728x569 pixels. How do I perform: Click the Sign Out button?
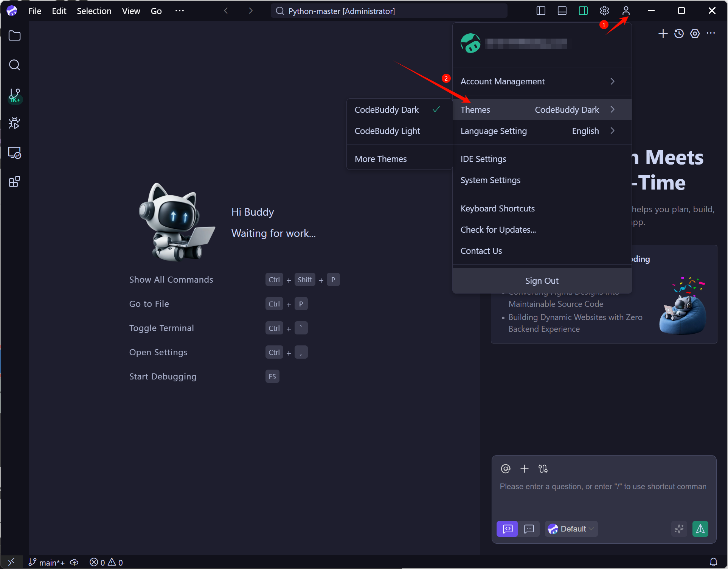[542, 281]
